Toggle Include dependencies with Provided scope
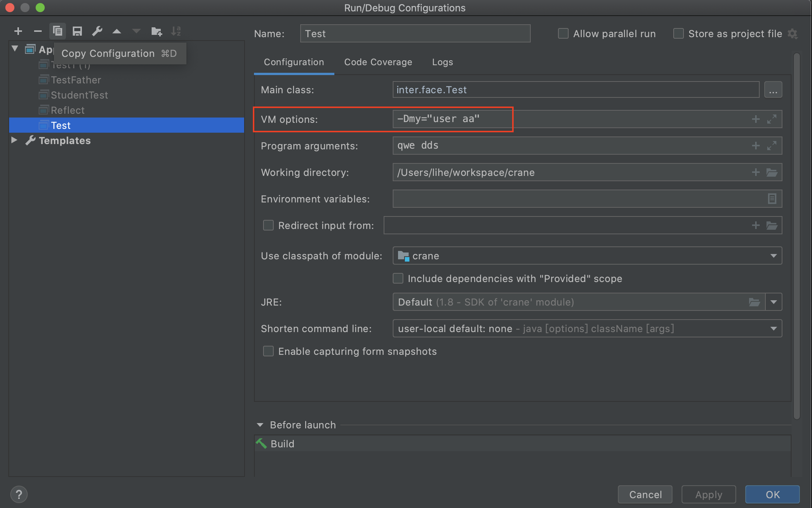The width and height of the screenshot is (812, 508). [x=398, y=278]
